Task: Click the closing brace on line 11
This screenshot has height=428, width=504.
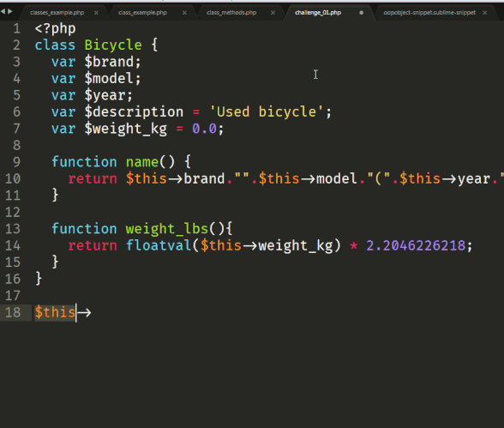Action: click(55, 195)
